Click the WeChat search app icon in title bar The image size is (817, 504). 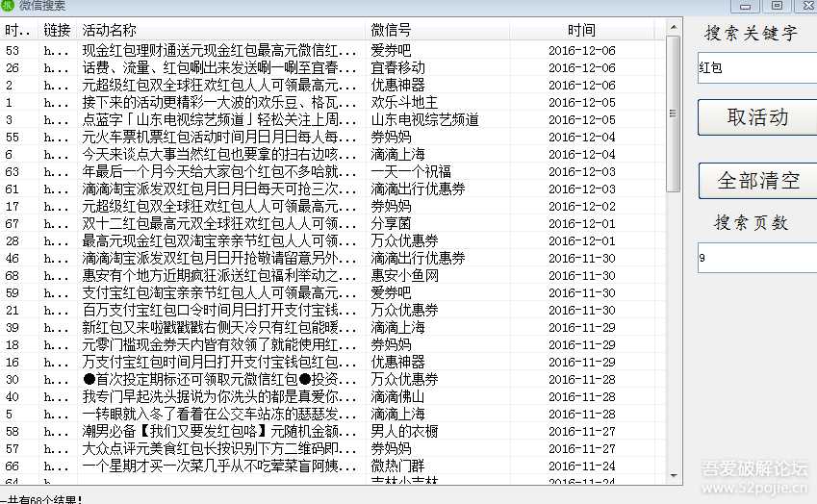(8, 5)
